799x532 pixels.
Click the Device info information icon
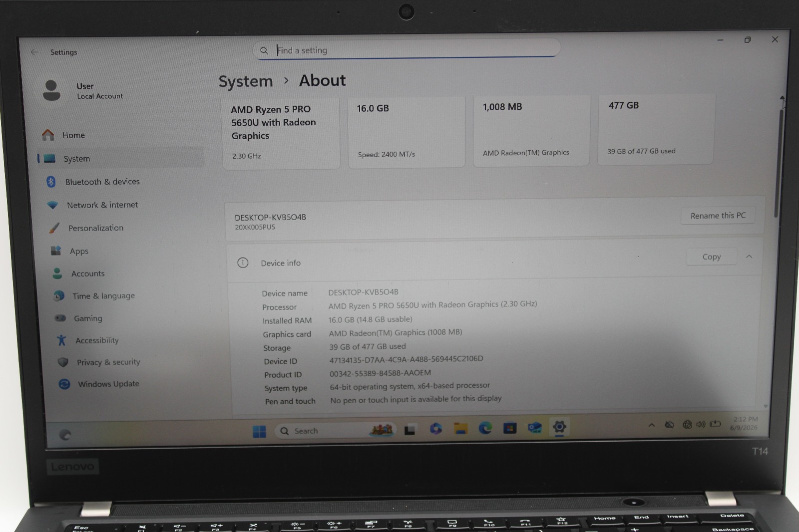[x=243, y=263]
